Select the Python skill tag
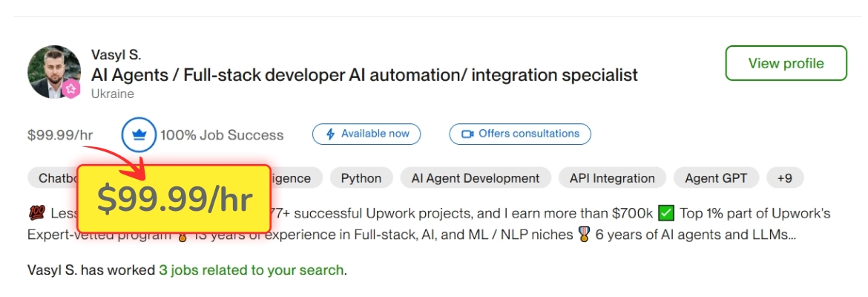The image size is (868, 297). coord(361,178)
